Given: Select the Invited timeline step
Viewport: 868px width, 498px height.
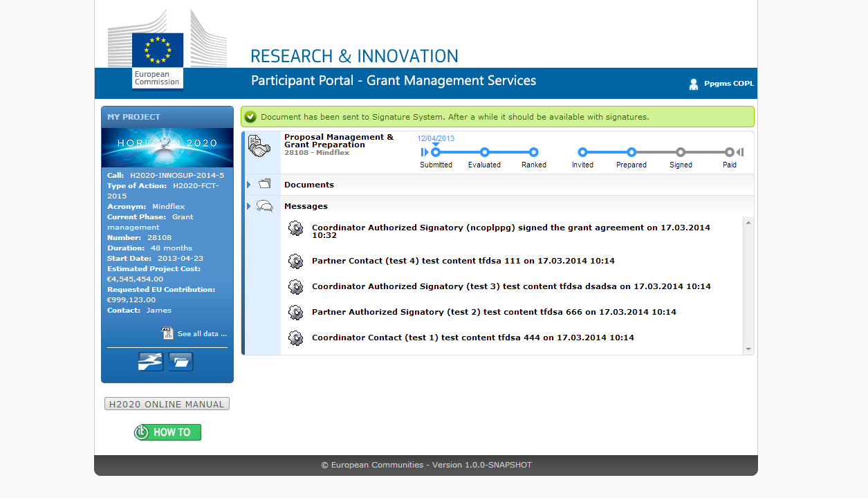Looking at the screenshot, I should point(582,152).
